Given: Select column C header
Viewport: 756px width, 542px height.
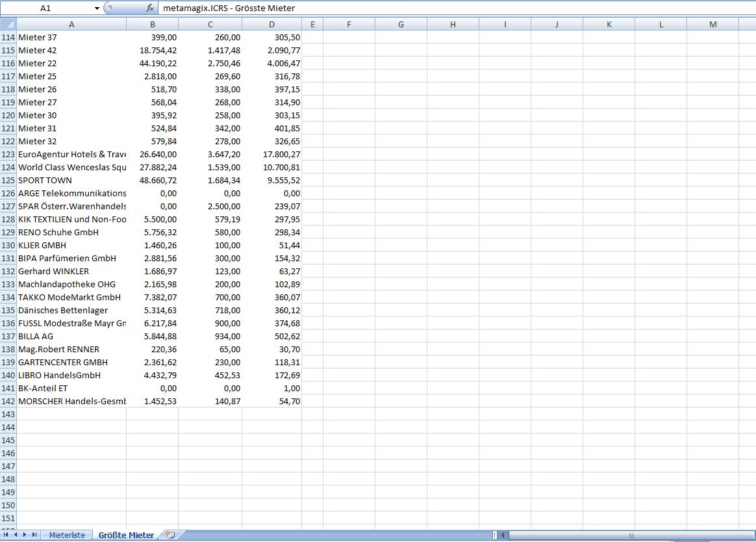Looking at the screenshot, I should coord(210,24).
